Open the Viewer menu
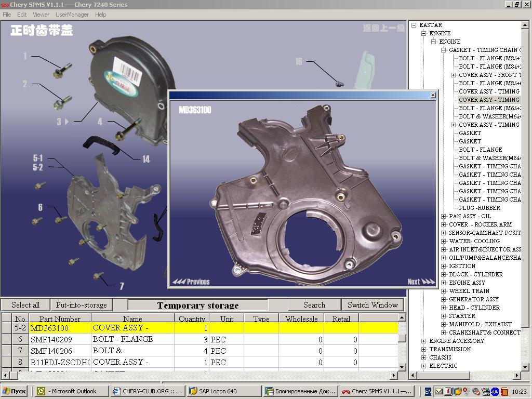 coord(41,15)
